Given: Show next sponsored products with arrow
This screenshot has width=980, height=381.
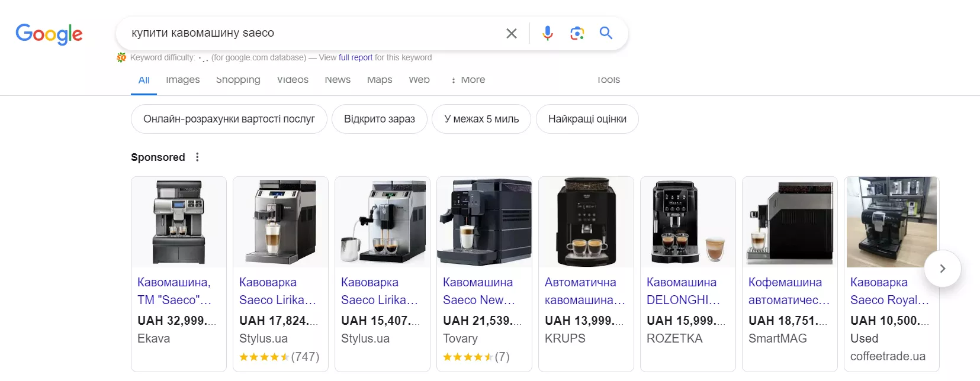Looking at the screenshot, I should click(943, 269).
